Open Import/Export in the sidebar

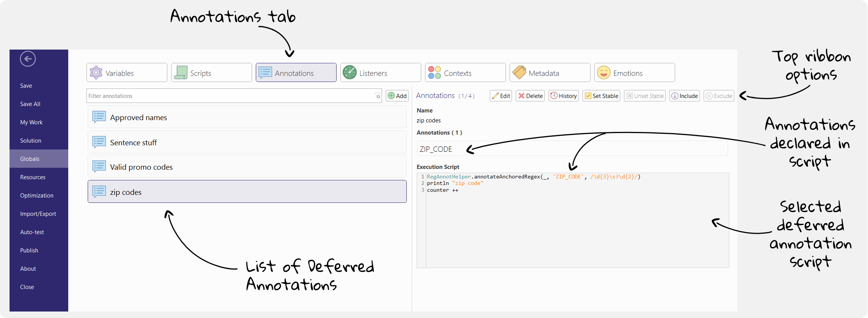38,214
